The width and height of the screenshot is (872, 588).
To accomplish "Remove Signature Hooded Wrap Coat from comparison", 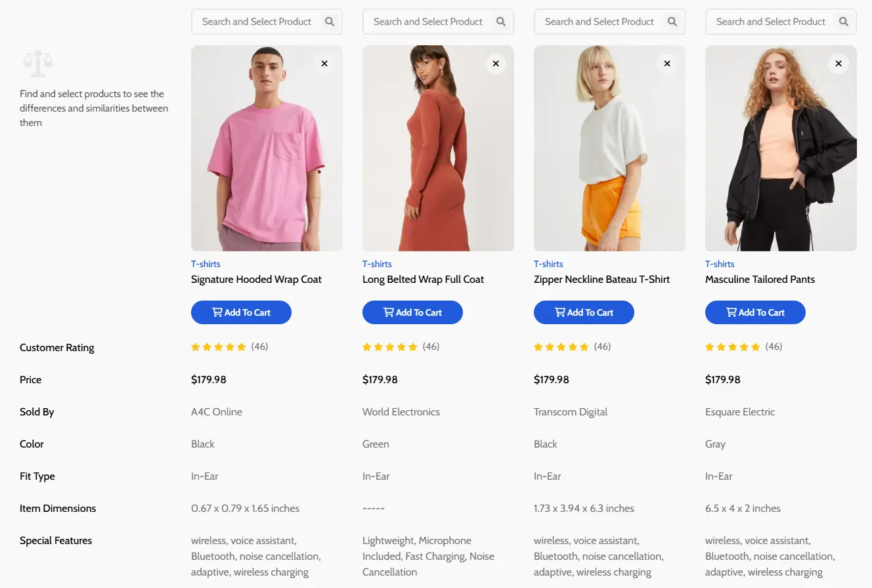I will (324, 64).
